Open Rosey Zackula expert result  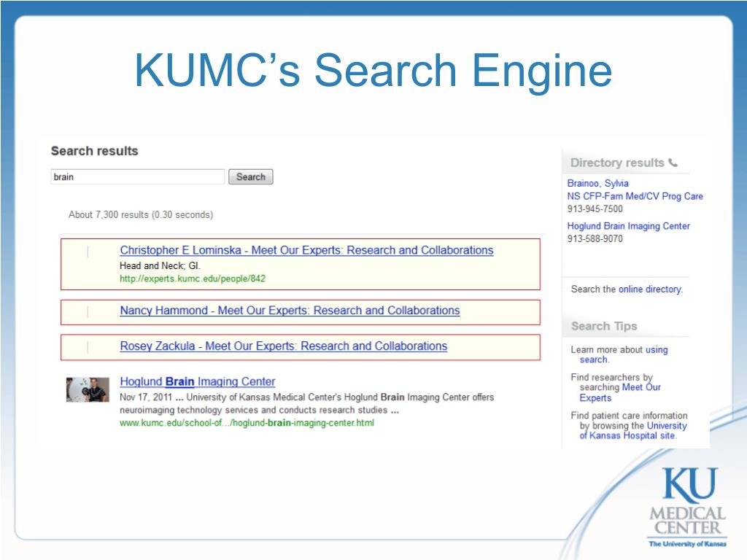pos(284,346)
